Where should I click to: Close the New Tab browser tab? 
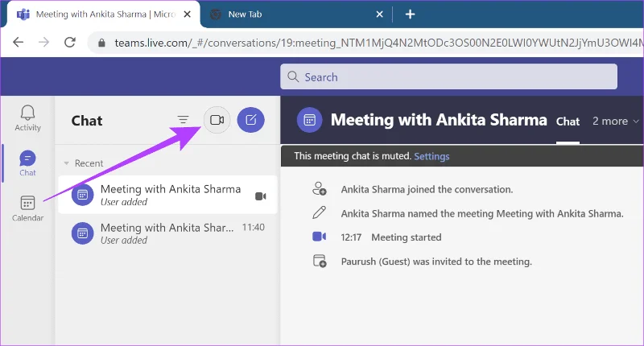click(x=379, y=14)
